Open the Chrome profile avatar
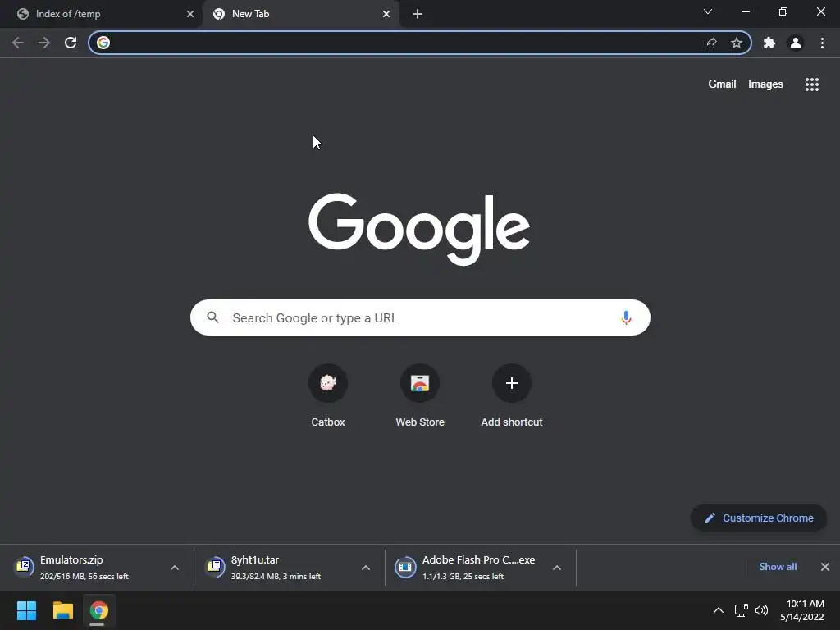The image size is (840, 630). (796, 43)
